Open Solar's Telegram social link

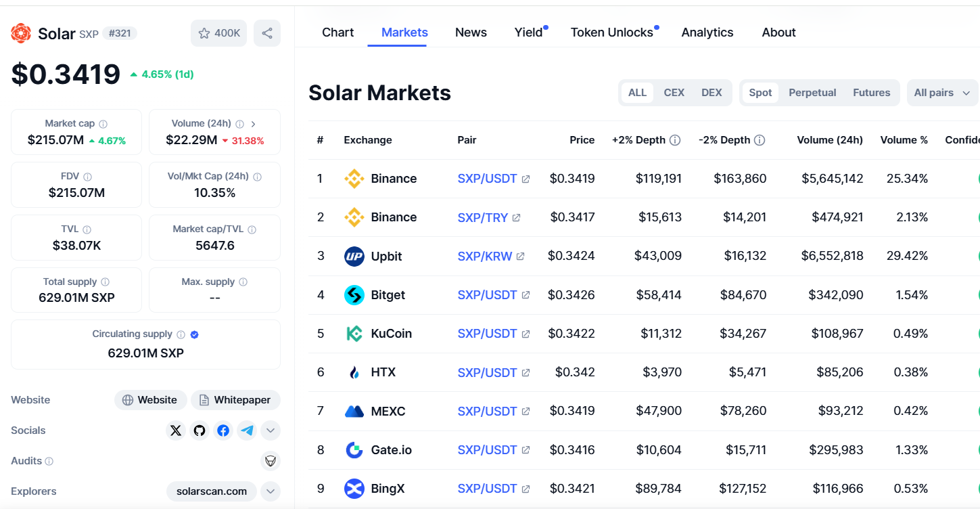pyautogui.click(x=247, y=430)
